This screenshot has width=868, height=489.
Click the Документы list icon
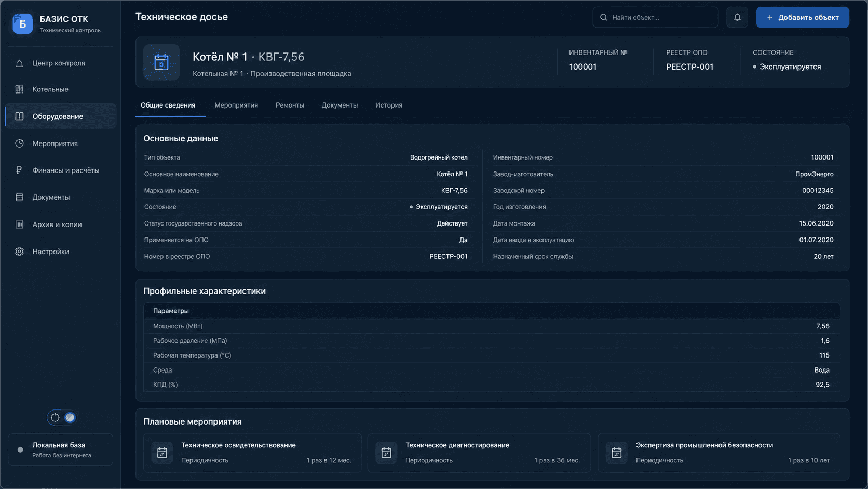pos(19,197)
